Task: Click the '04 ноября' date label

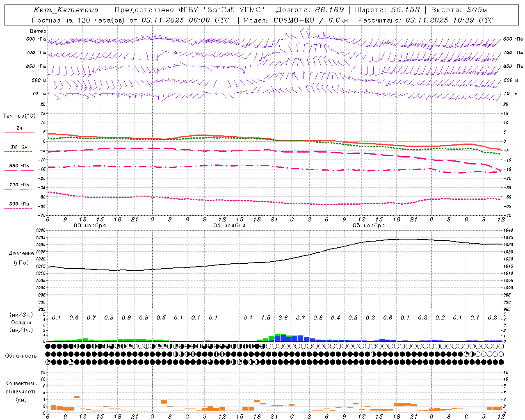Action: tap(229, 226)
